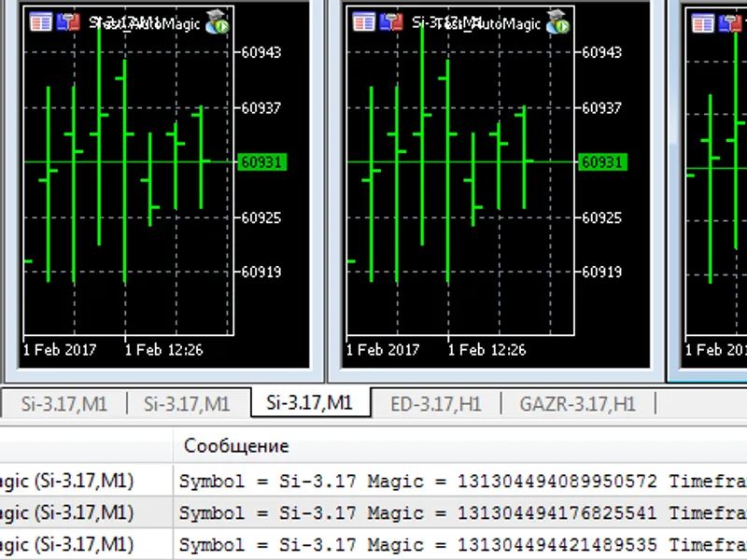747x560 pixels.
Task: Click source cell of the 131304494089950572 row
Action: [86, 481]
